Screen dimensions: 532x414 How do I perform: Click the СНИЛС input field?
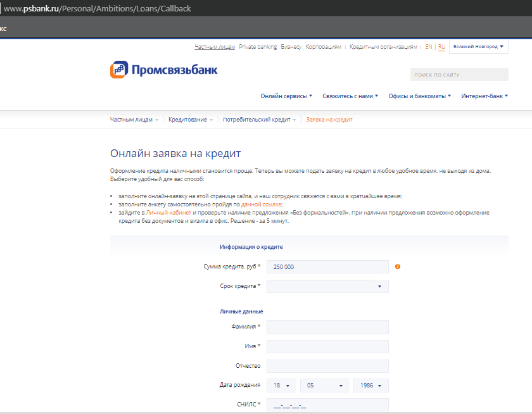pos(327,405)
